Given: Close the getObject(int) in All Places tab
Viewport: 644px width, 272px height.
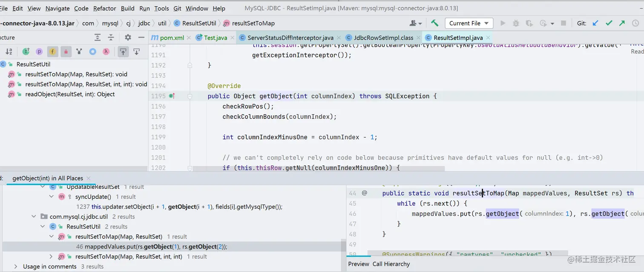Looking at the screenshot, I should [88, 178].
